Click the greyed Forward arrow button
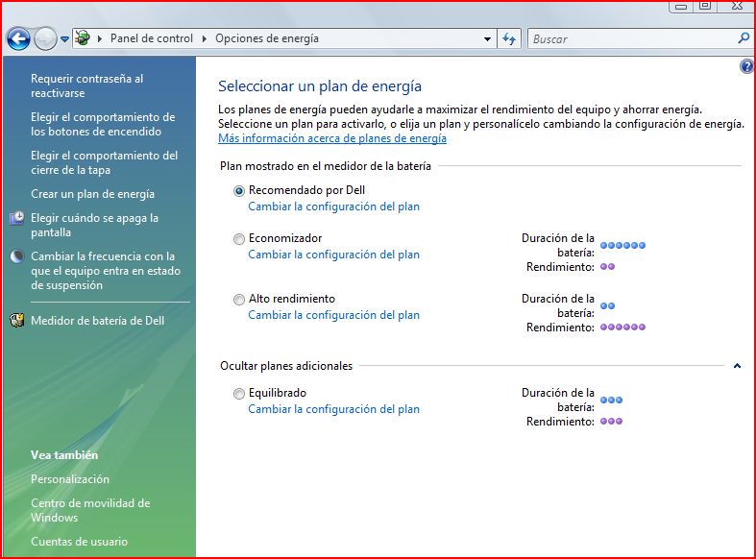 [45, 38]
